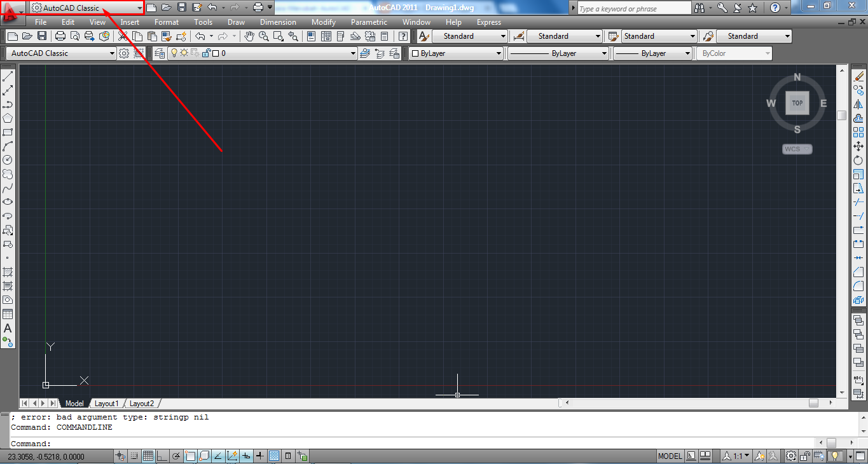Click the horizontal scrollbar thumb below the drawing

pos(813,403)
